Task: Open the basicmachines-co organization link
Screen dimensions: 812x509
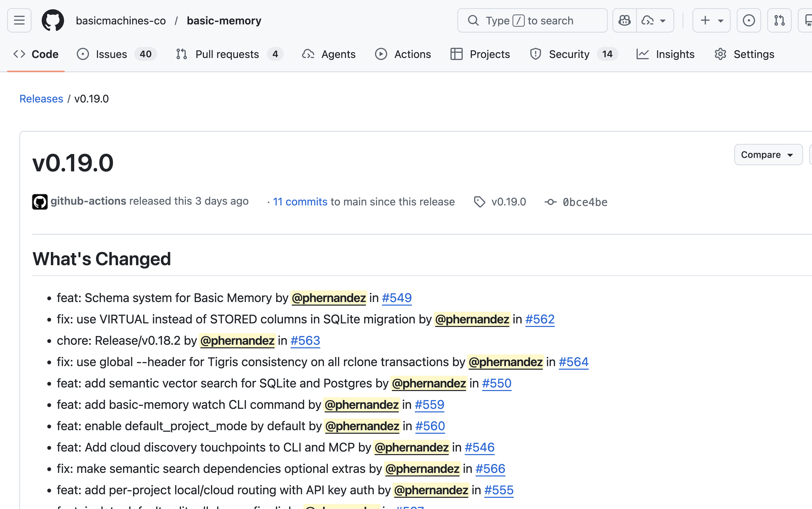Action: 121,21
